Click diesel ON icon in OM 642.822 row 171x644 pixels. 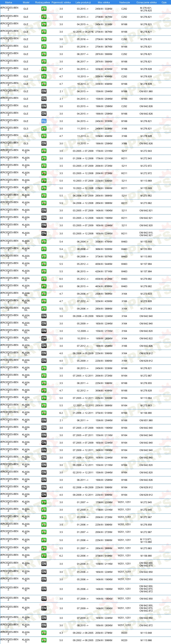(44, 338)
